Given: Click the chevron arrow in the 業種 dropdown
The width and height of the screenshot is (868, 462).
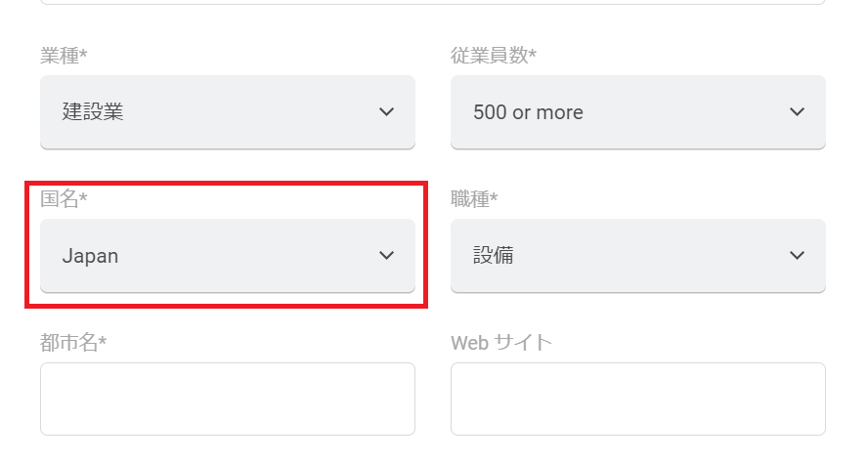Looking at the screenshot, I should click(x=386, y=111).
